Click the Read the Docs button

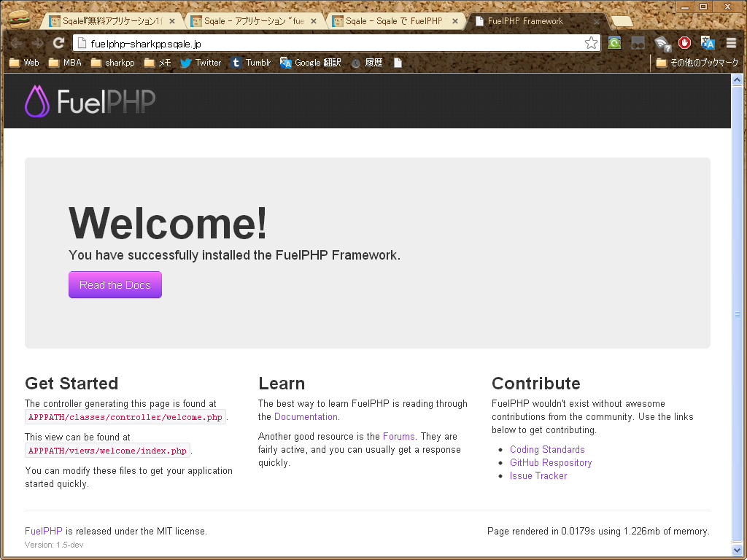pos(115,285)
